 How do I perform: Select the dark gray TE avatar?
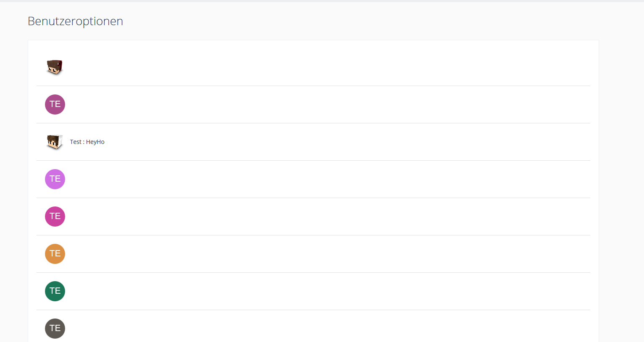click(x=55, y=329)
